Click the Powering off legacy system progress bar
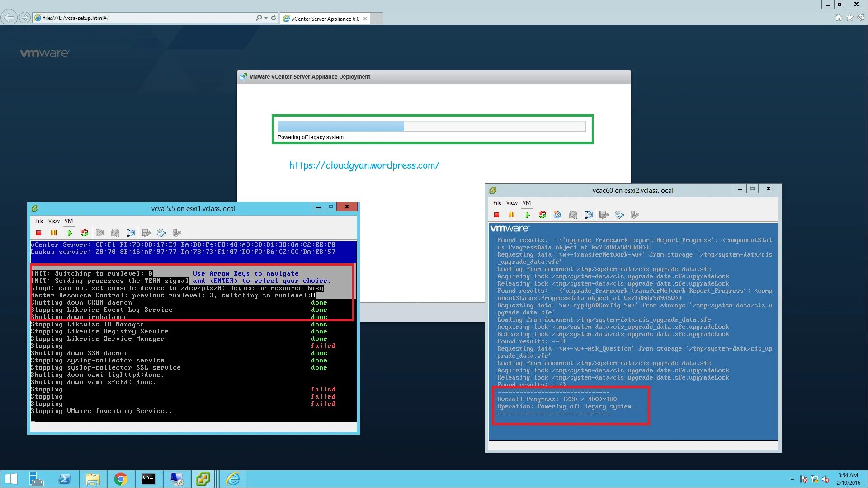This screenshot has height=488, width=868. coord(431,127)
